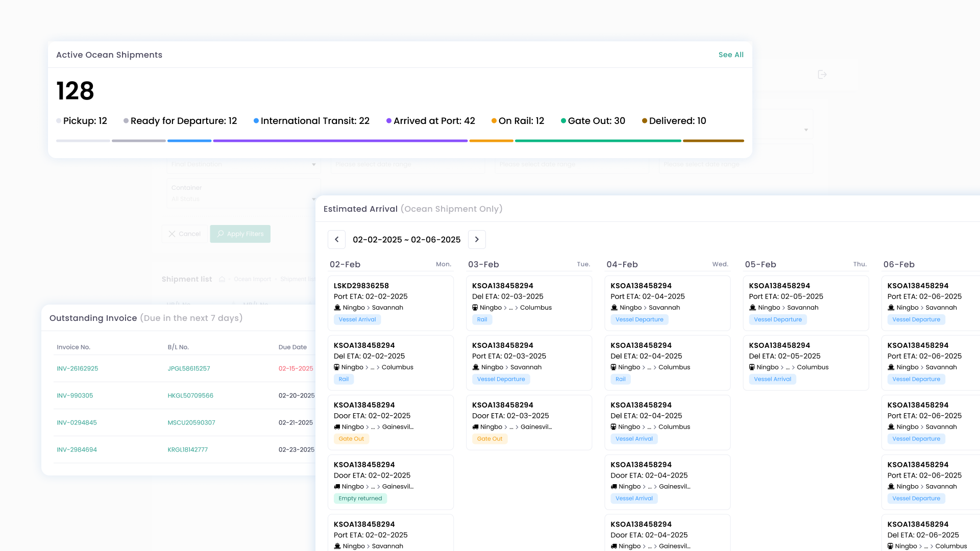Viewport: 980px width, 551px height.
Task: Open B/L number KRGL18142777
Action: (187, 449)
